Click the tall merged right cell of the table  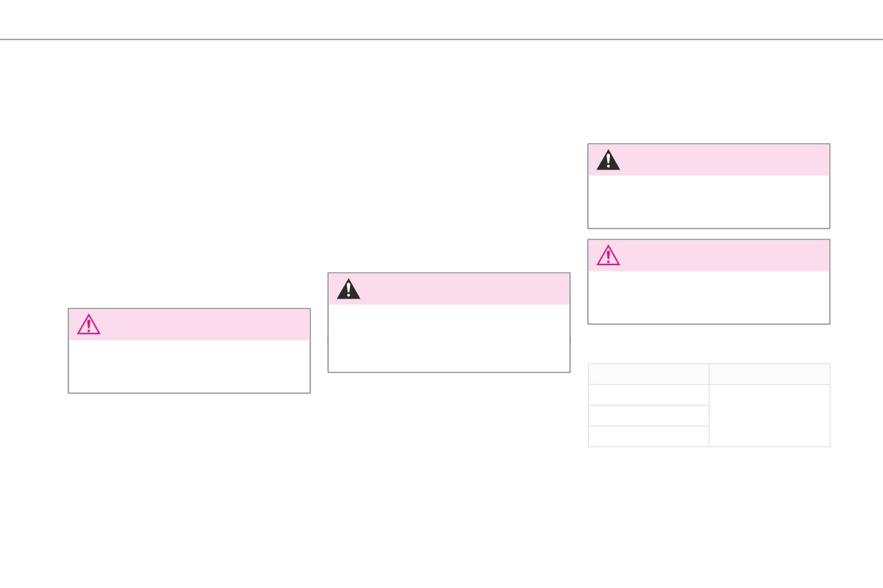pyautogui.click(x=770, y=416)
